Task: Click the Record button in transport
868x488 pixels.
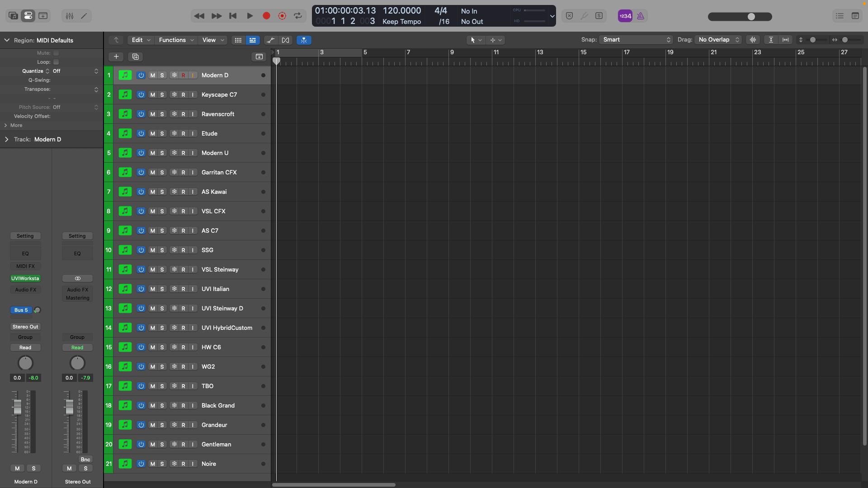Action: (266, 16)
